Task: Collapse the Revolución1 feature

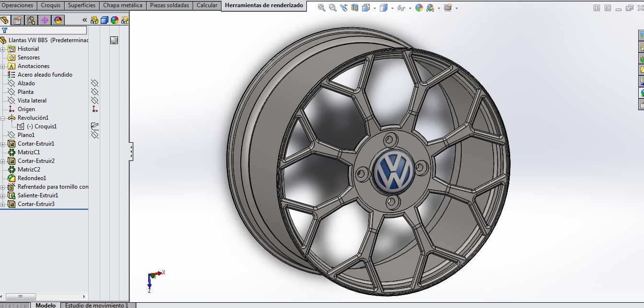Action: 3,118
